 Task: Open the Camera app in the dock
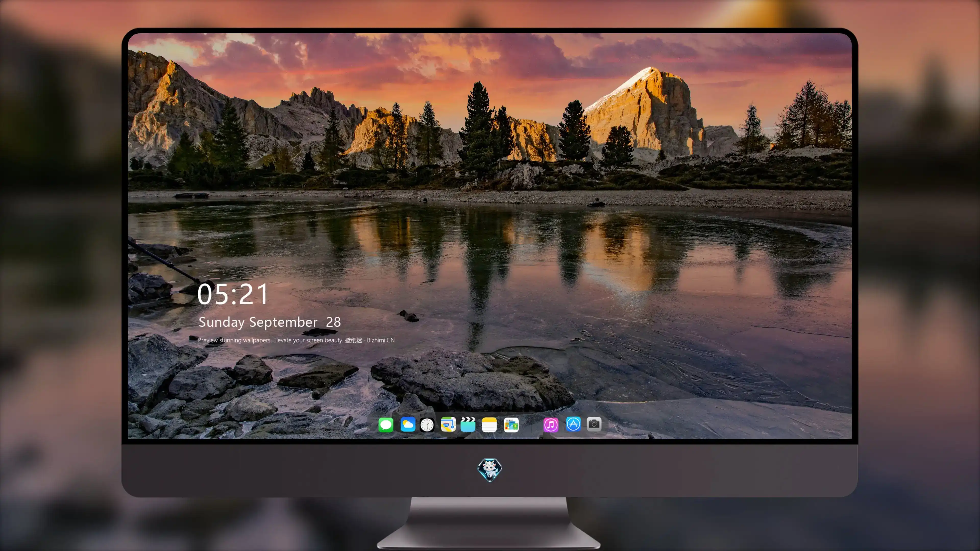tap(594, 424)
